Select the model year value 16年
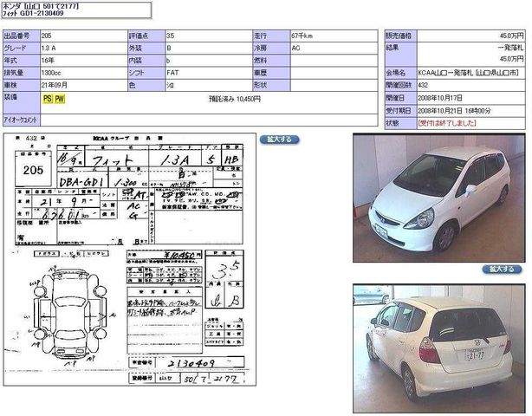 pyautogui.click(x=48, y=61)
